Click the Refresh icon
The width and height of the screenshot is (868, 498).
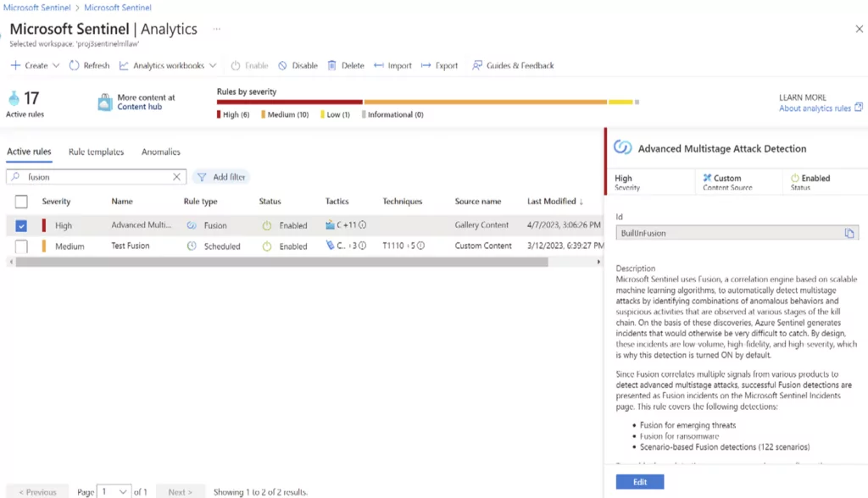coord(75,65)
